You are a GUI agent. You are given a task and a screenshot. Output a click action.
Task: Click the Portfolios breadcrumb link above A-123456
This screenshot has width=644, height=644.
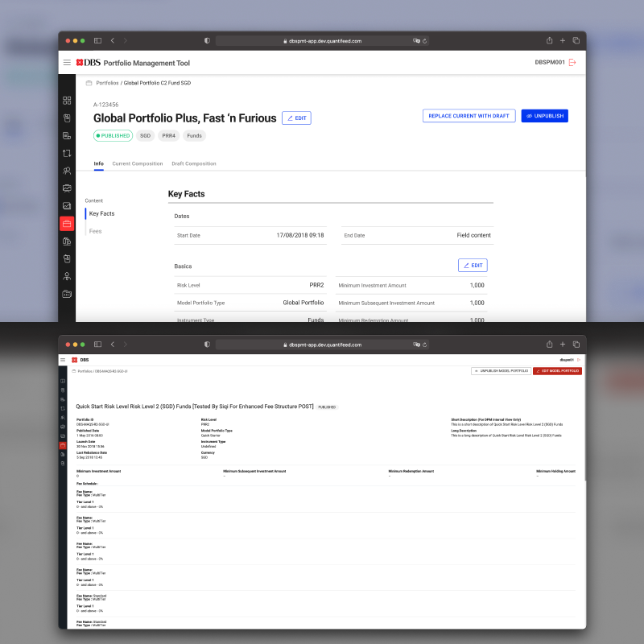tap(107, 83)
